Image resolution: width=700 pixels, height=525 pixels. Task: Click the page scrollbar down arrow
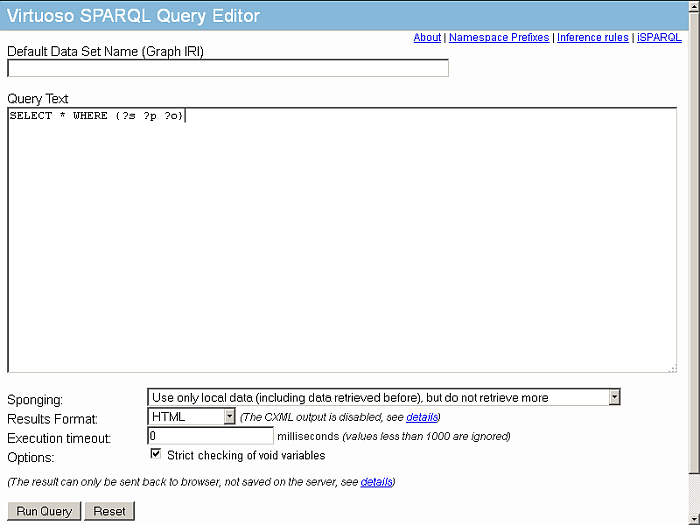coord(694,519)
